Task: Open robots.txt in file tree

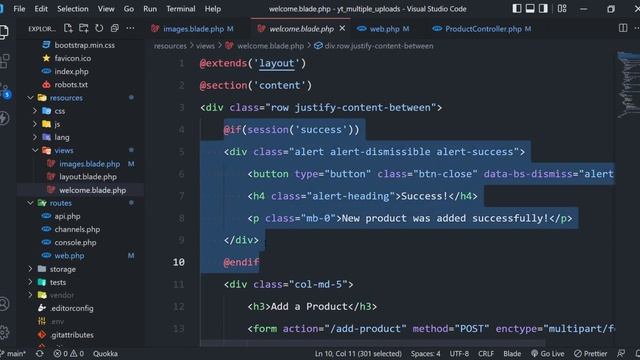Action: point(71,84)
